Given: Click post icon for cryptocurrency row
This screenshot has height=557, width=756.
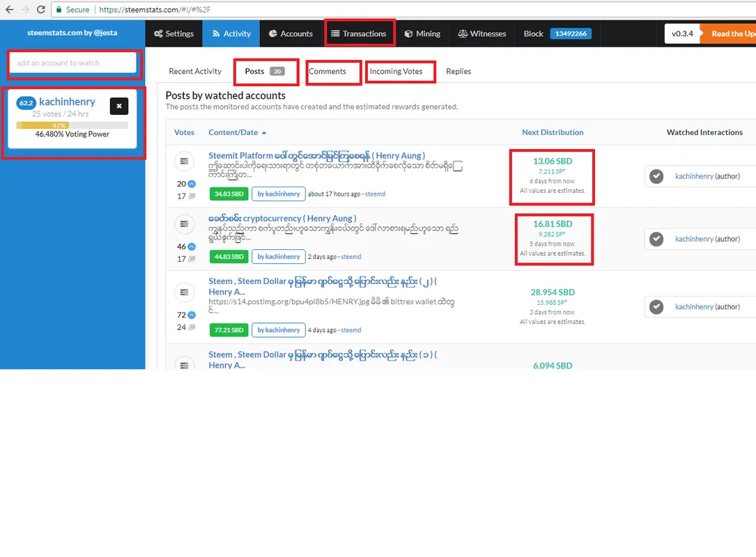Looking at the screenshot, I should pyautogui.click(x=184, y=224).
